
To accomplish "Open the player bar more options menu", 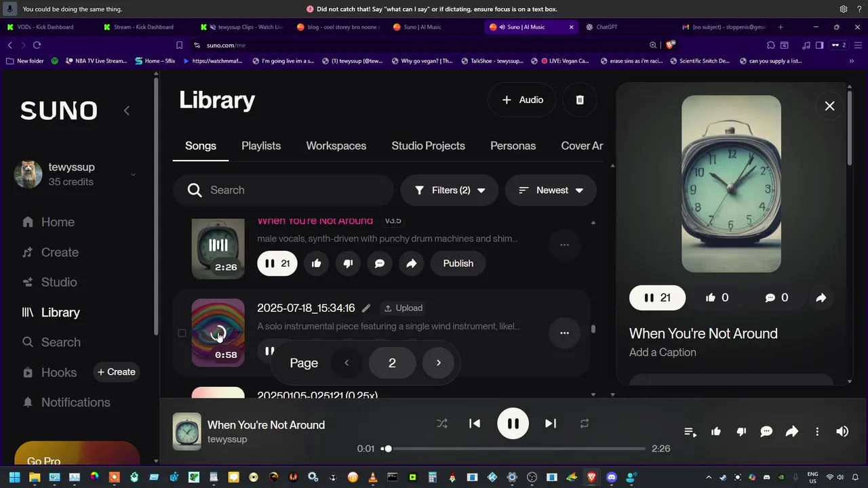I will tap(817, 432).
